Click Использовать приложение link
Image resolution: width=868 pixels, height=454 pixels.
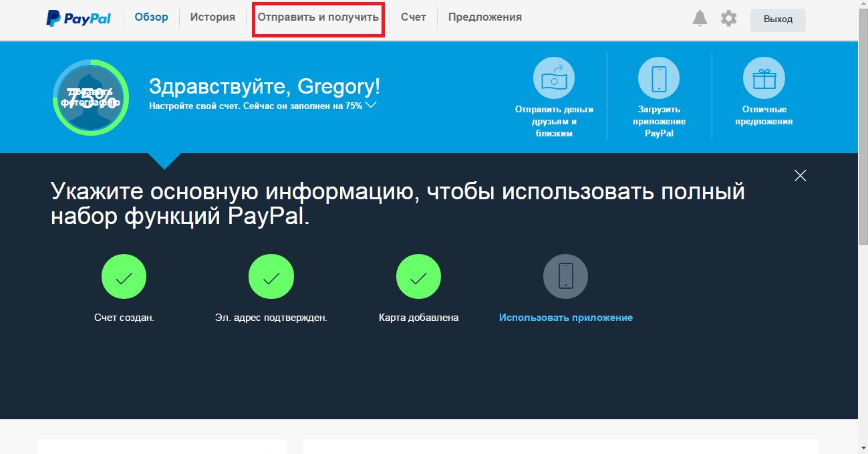coord(565,318)
